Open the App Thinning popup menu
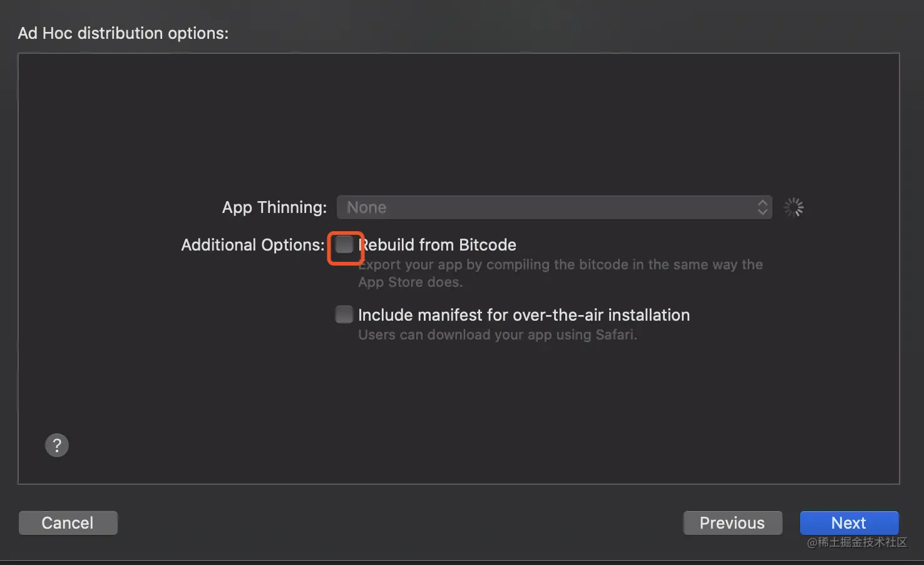The height and width of the screenshot is (565, 924). [x=554, y=207]
